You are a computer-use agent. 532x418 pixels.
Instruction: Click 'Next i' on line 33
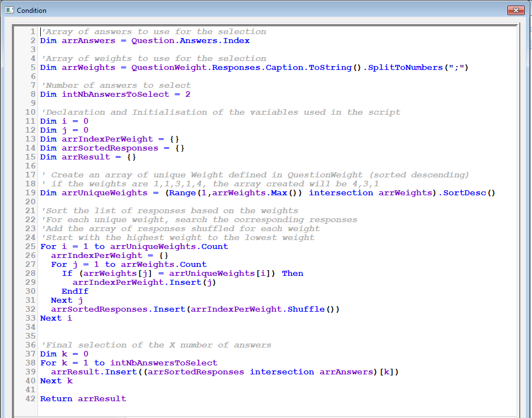(56, 318)
